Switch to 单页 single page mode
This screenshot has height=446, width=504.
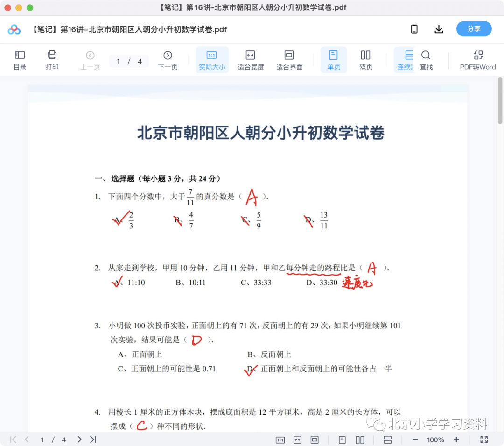click(x=334, y=60)
